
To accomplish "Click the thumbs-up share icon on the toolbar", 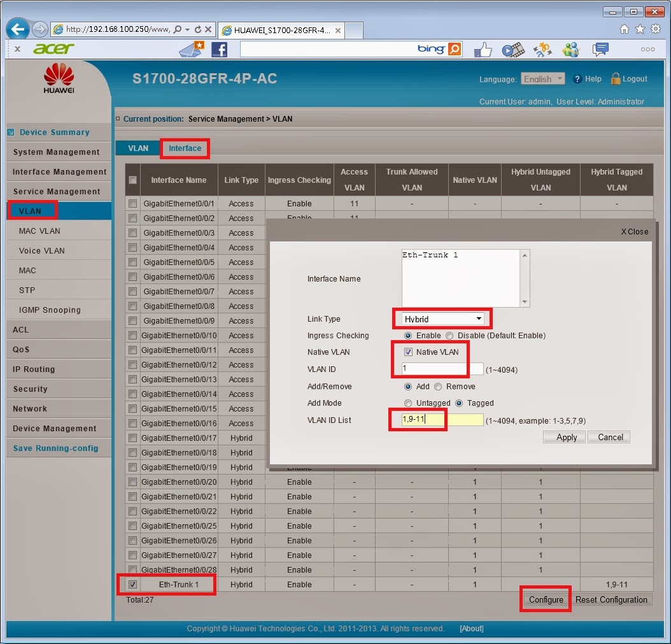I will [483, 49].
